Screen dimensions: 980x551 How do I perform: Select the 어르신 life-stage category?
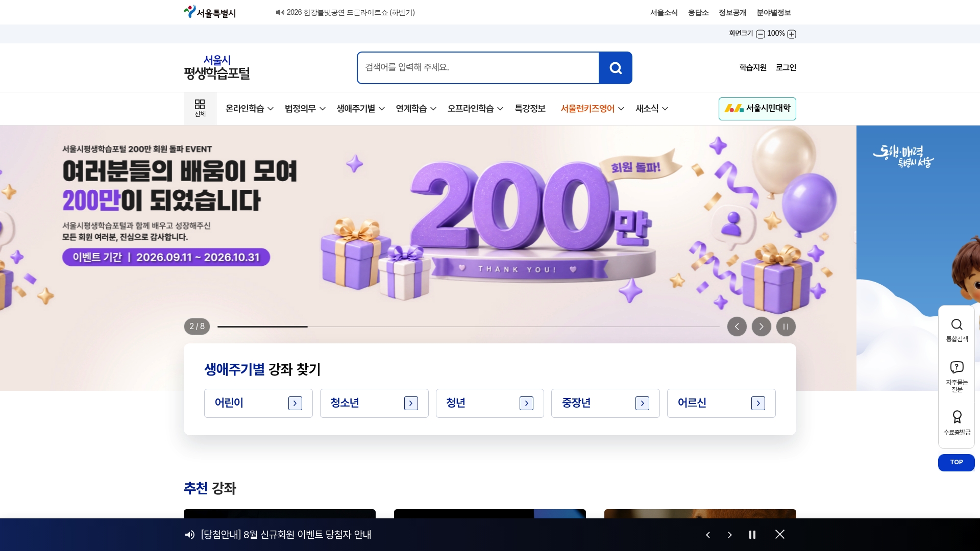point(721,404)
